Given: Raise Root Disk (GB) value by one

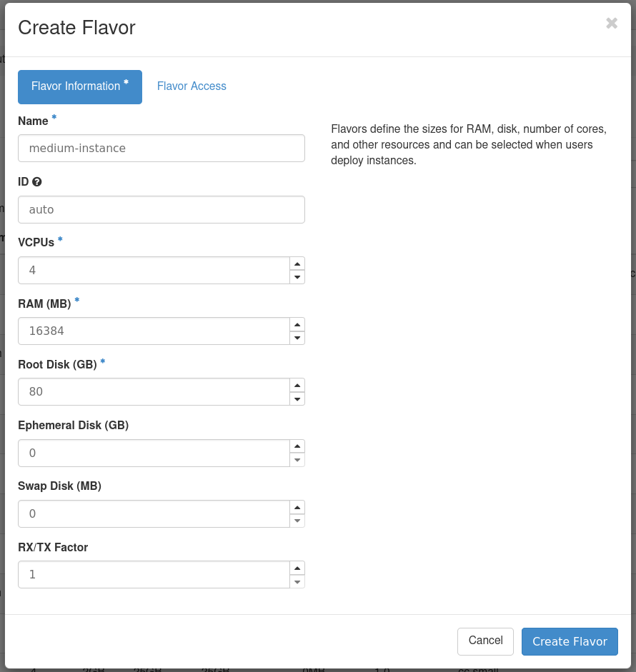Looking at the screenshot, I should point(297,385).
